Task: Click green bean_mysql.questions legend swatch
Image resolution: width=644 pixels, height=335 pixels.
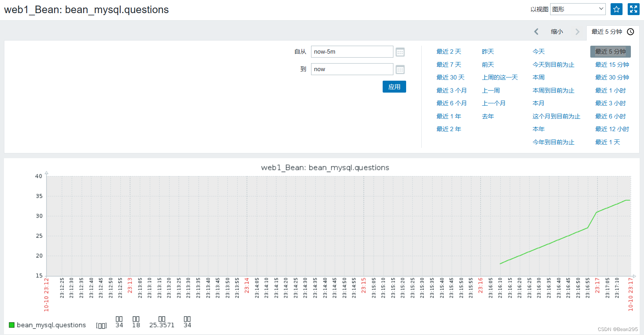Action: coord(12,325)
